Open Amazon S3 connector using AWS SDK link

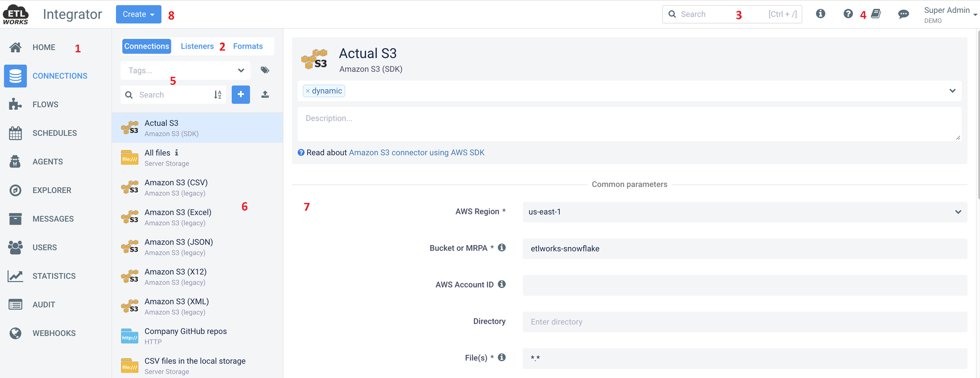416,153
